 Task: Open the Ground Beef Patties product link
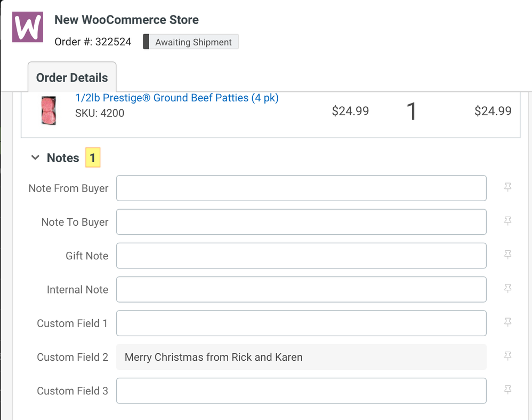click(176, 98)
